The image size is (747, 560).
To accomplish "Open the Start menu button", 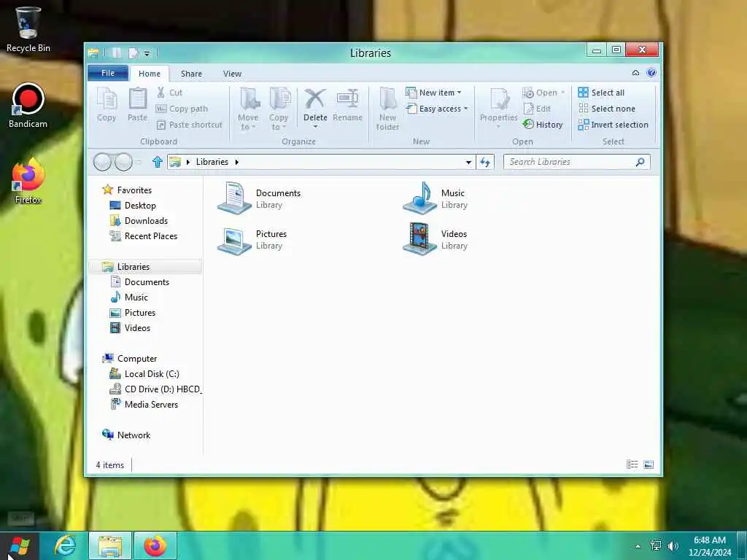I will coord(19,545).
